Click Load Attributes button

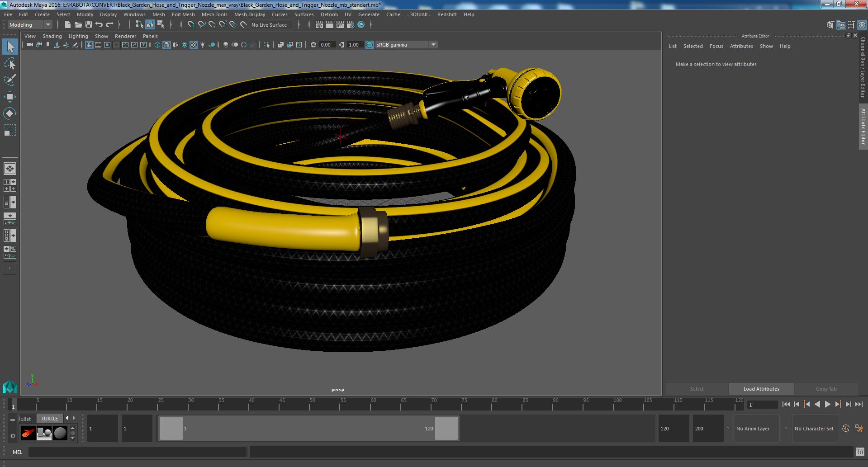point(761,389)
